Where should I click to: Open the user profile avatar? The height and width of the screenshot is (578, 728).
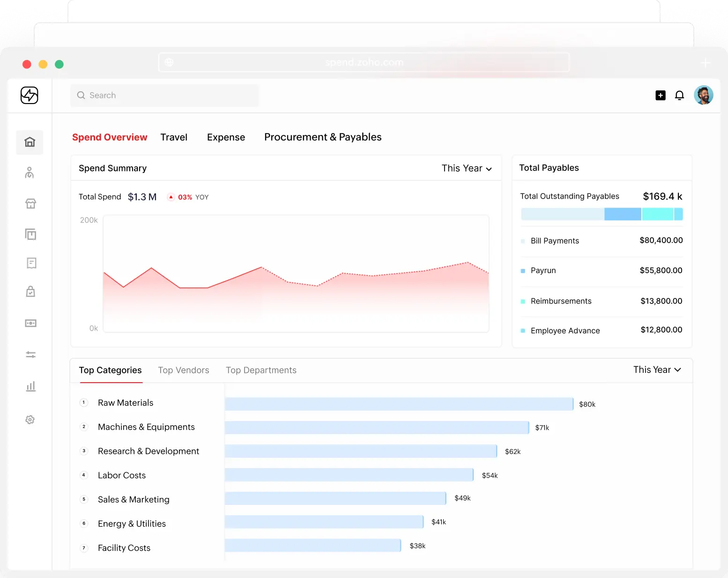tap(703, 96)
